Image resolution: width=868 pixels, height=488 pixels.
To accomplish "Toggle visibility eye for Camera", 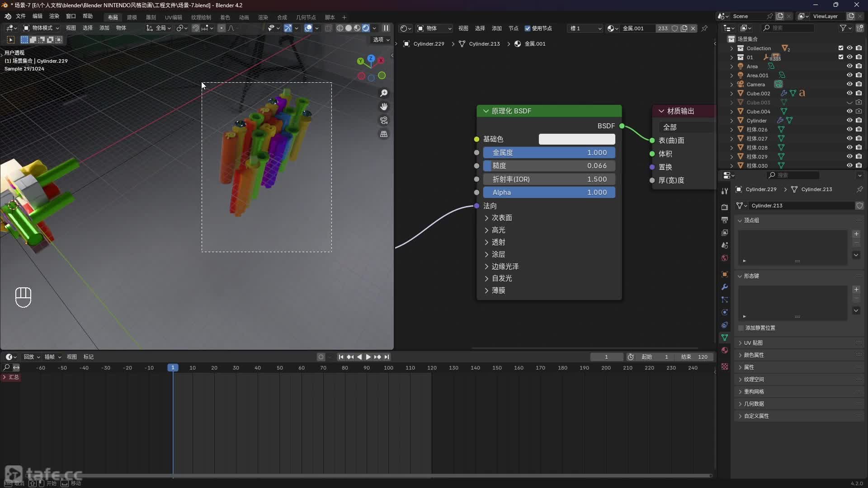I will point(849,84).
